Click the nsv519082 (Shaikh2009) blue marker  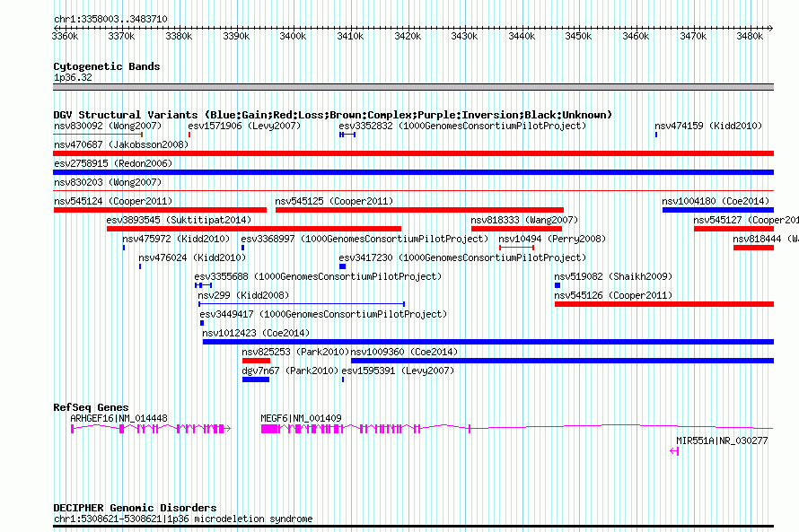(558, 285)
